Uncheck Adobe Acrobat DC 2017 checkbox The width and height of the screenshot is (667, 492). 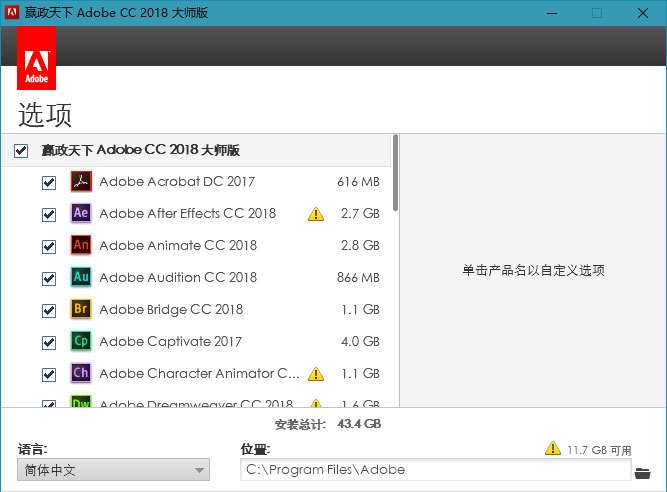pyautogui.click(x=49, y=182)
